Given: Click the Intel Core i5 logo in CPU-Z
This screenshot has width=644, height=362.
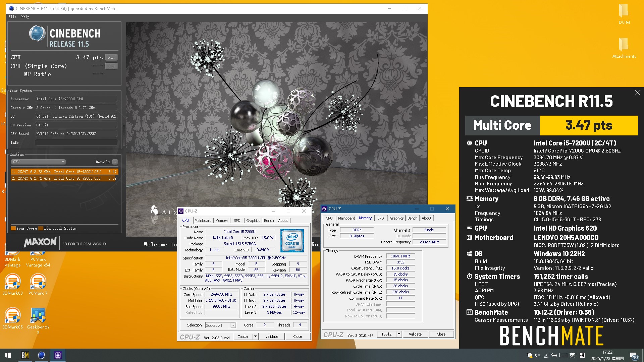Looking at the screenshot, I should pos(292,240).
